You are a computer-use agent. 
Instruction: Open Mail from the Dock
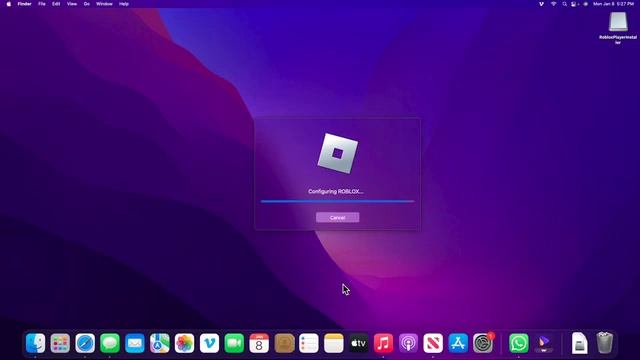coord(135,343)
